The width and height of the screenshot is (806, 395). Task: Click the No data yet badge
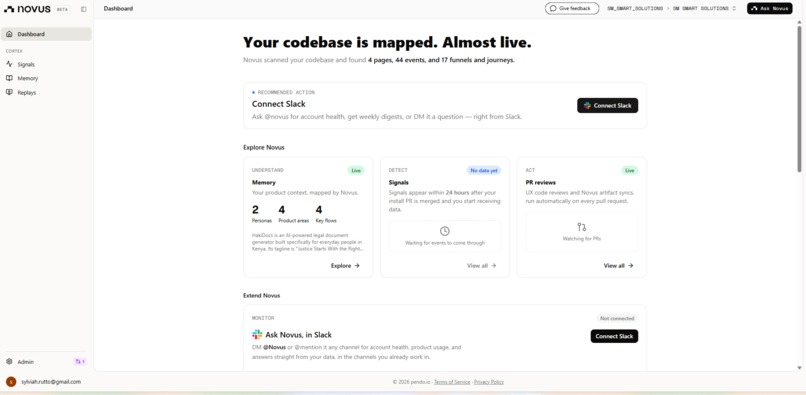tap(484, 170)
